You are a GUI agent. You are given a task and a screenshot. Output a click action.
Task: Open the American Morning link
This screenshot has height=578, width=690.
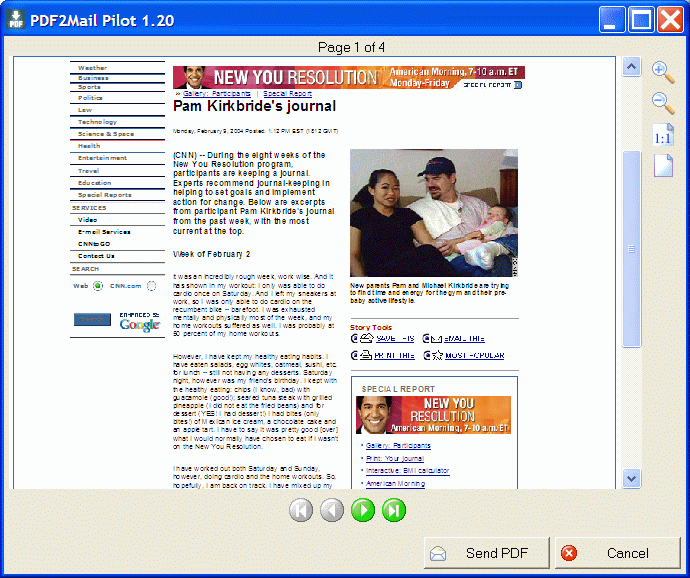395,484
